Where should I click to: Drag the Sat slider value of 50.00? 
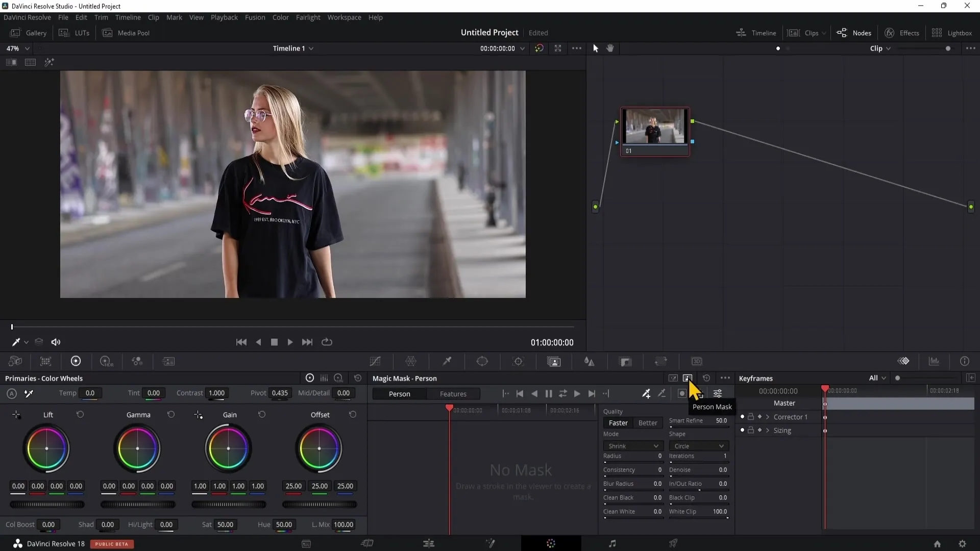(225, 525)
